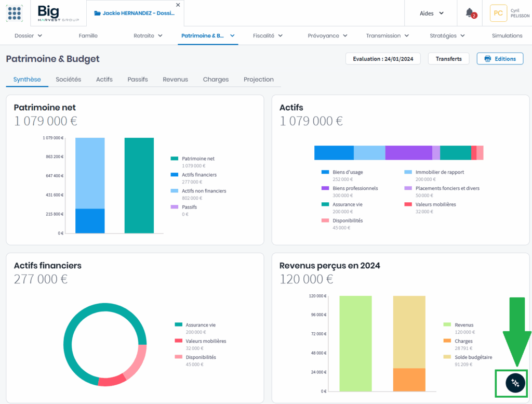Image resolution: width=532 pixels, height=404 pixels.
Task: Click the Big Harvest Group logo
Action: 56,13
